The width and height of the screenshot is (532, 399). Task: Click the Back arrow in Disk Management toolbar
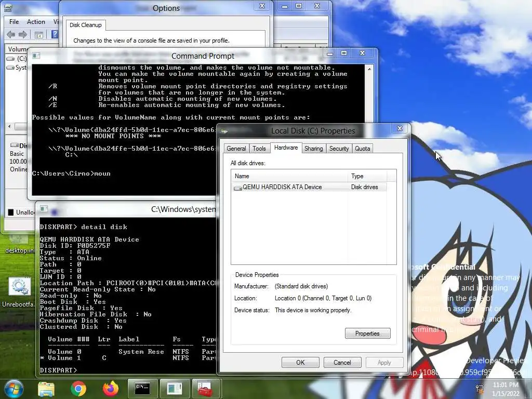click(x=11, y=34)
